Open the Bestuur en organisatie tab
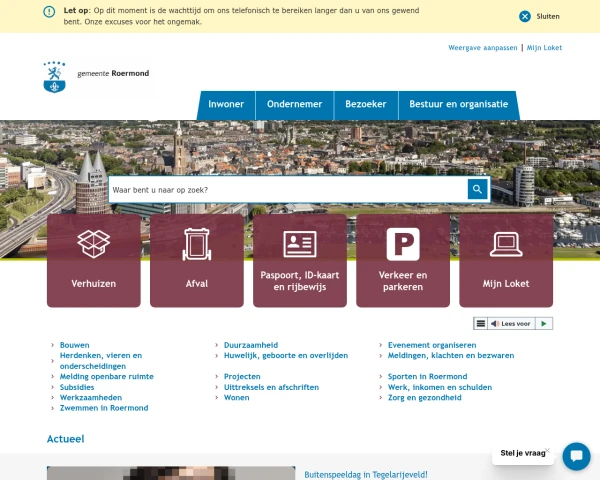 (458, 104)
